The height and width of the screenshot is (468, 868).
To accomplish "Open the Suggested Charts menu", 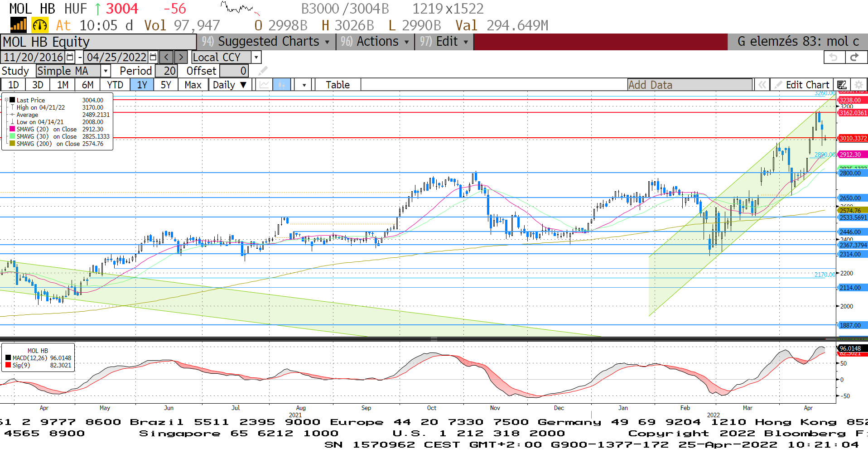I will click(265, 41).
